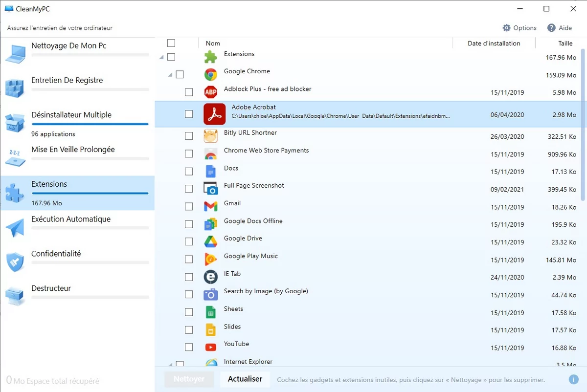The width and height of the screenshot is (587, 392).
Task: Click the YouTube play icon
Action: [211, 347]
